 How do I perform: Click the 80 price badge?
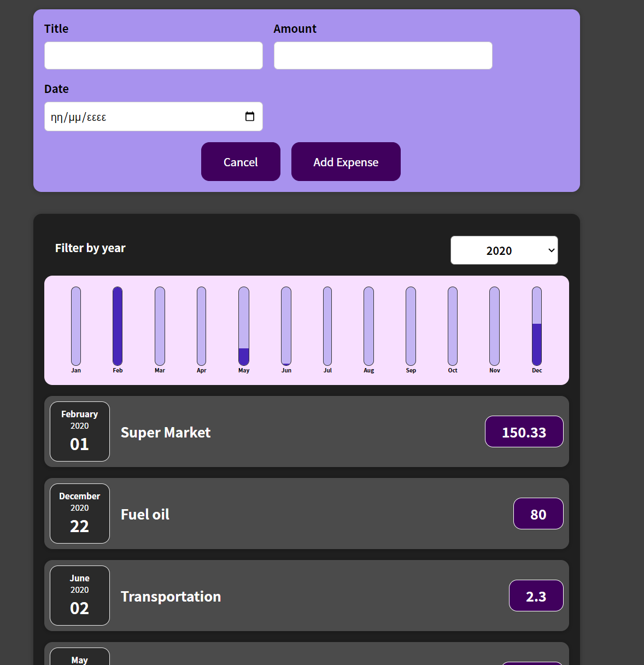click(538, 514)
